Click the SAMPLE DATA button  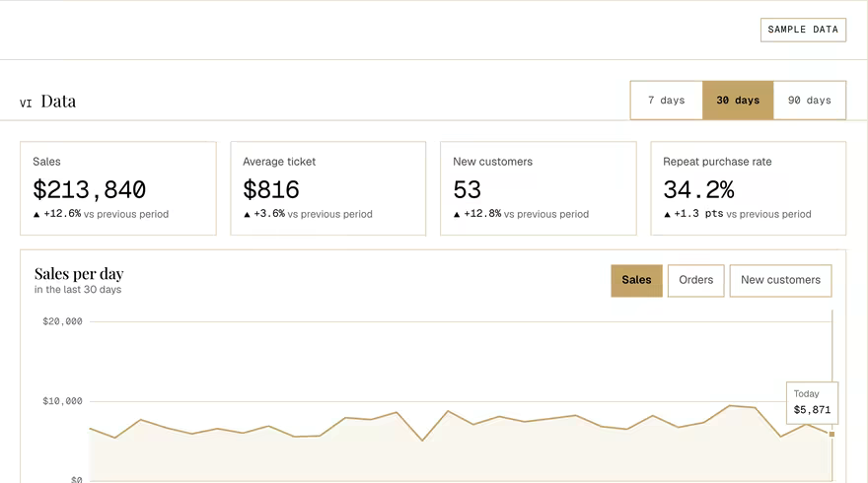click(x=803, y=30)
